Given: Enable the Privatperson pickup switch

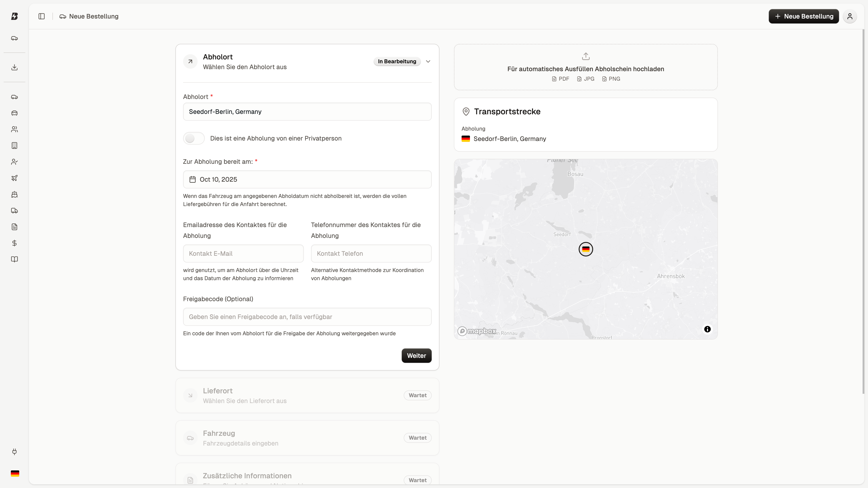Looking at the screenshot, I should click(x=194, y=138).
